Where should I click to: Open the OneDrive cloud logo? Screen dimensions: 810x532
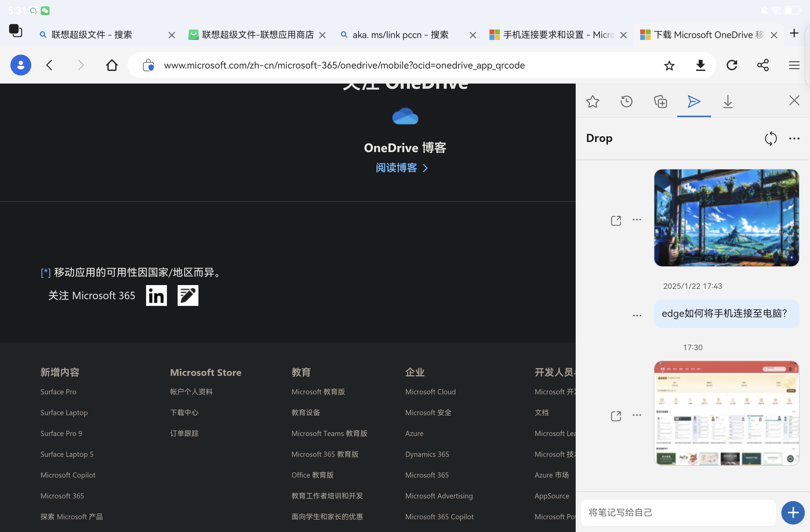point(405,116)
